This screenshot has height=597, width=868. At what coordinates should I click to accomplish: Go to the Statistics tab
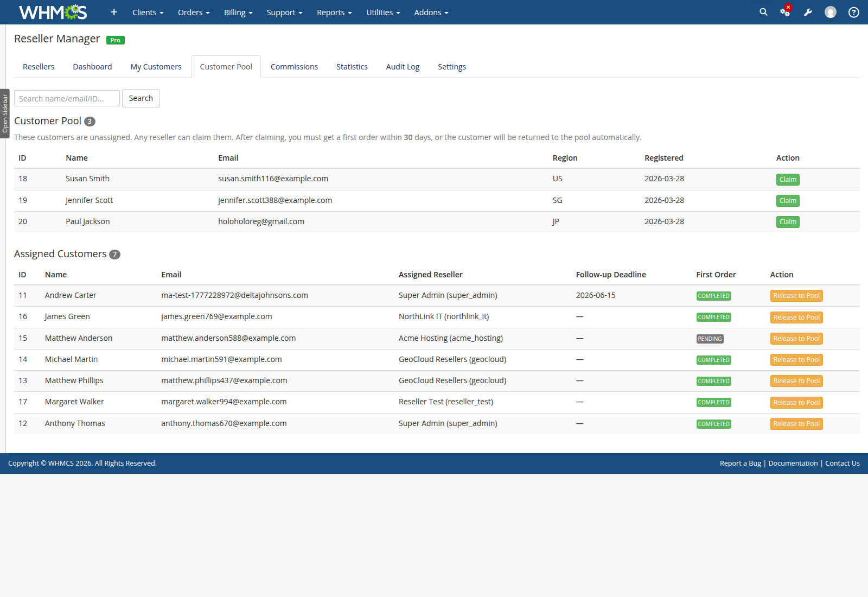coord(352,67)
